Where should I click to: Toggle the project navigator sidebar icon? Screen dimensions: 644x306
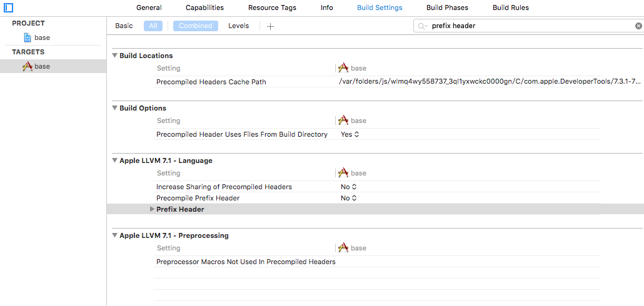coord(9,7)
